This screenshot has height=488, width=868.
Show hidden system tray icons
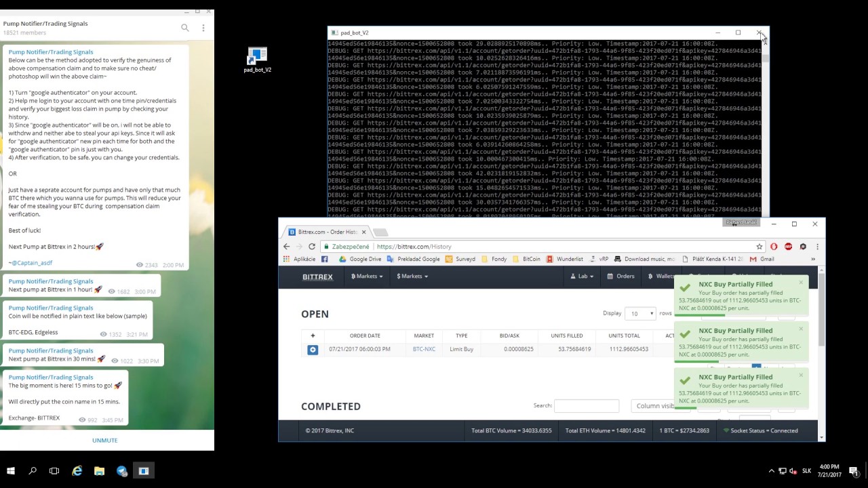coord(771,471)
